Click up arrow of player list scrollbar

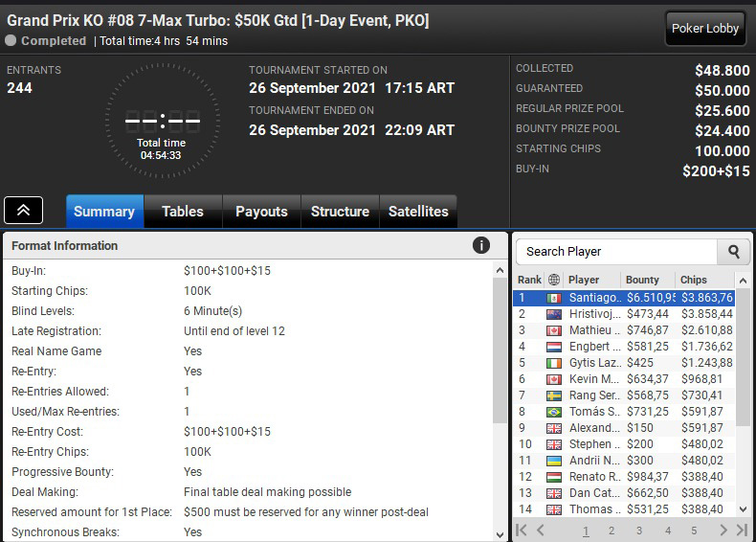pyautogui.click(x=743, y=281)
